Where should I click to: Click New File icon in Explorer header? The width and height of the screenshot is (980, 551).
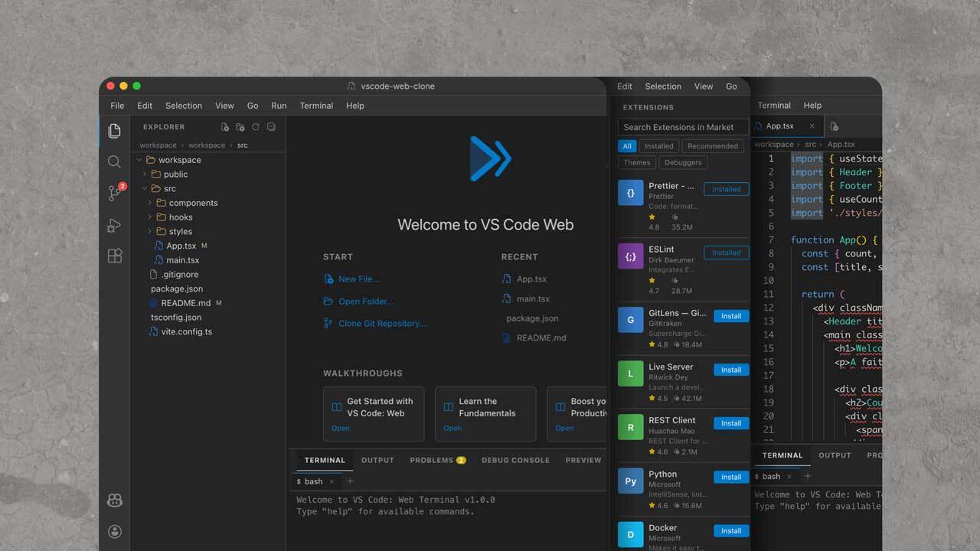(x=225, y=127)
